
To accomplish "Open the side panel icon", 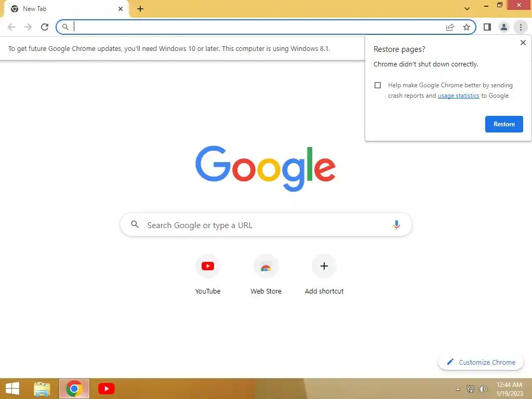I will pyautogui.click(x=487, y=27).
